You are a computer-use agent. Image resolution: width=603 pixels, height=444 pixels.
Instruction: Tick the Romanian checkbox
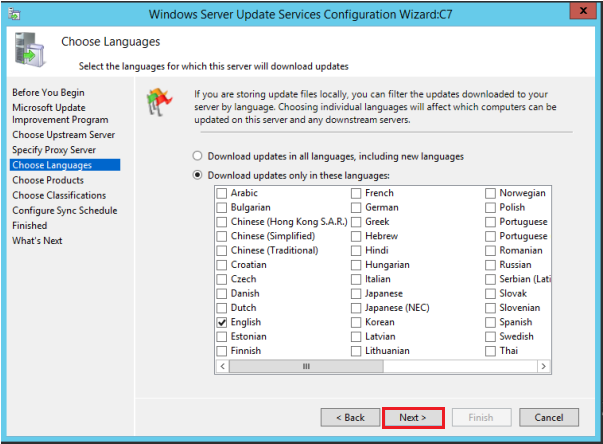click(x=490, y=251)
